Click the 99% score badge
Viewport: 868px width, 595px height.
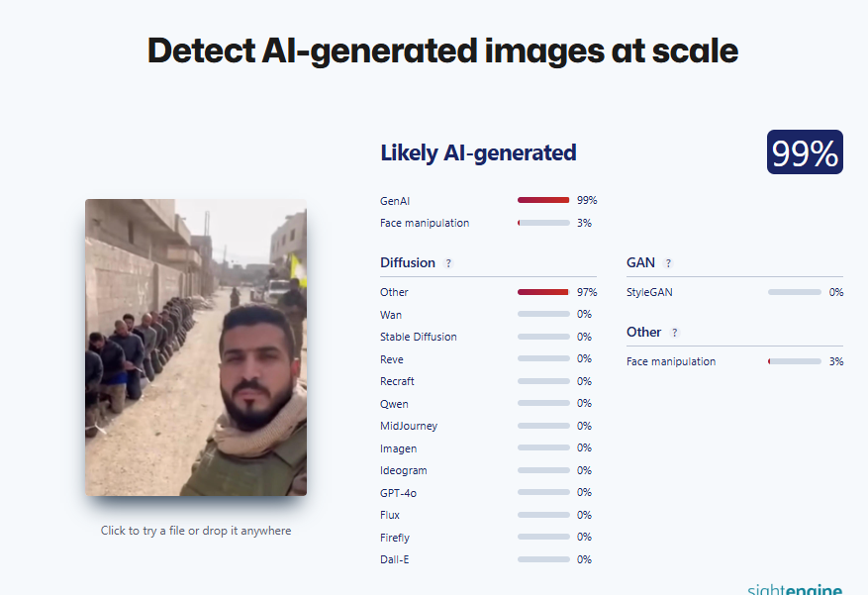[805, 153]
